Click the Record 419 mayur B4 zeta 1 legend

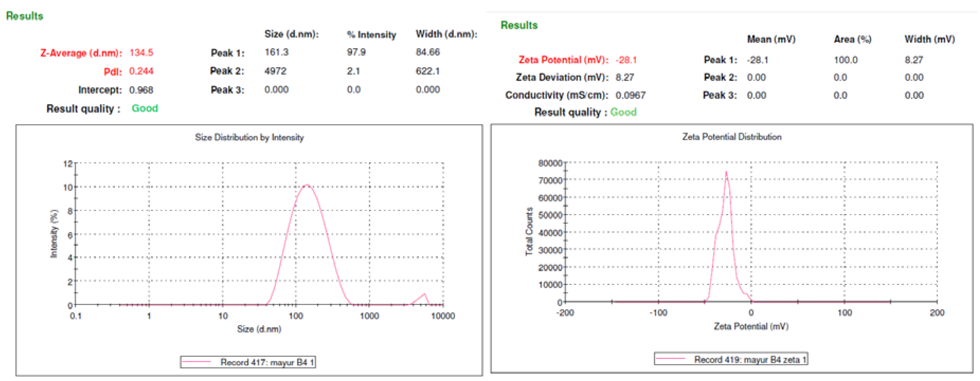pyautogui.click(x=750, y=359)
